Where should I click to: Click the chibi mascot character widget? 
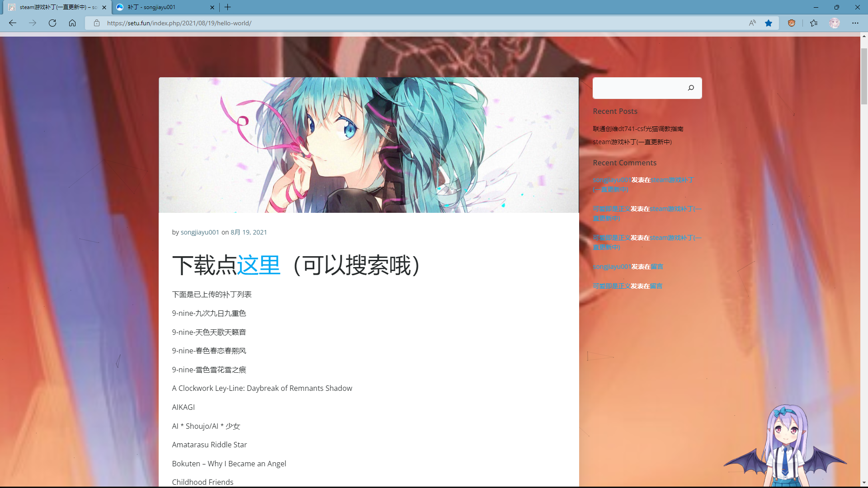786,445
